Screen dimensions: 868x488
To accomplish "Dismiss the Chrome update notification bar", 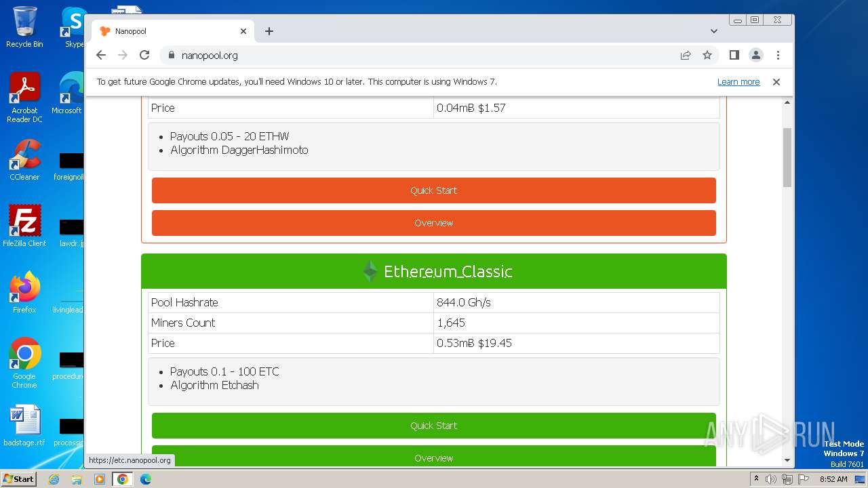I will pos(776,82).
